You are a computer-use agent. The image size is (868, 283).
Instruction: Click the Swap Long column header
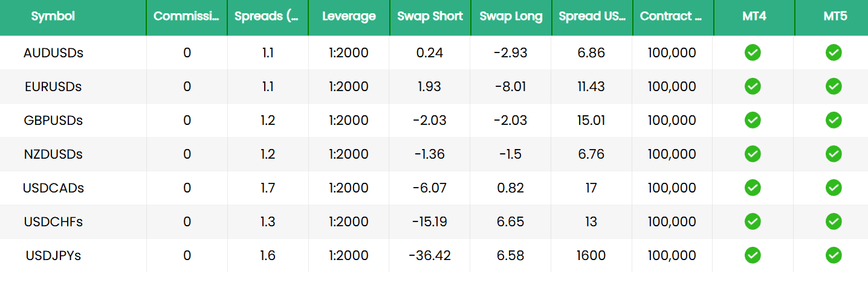point(511,17)
